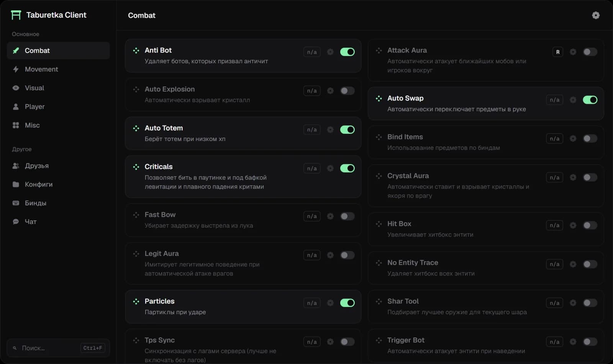Enable the Hit Box toggle
This screenshot has height=364, width=613.
click(590, 225)
